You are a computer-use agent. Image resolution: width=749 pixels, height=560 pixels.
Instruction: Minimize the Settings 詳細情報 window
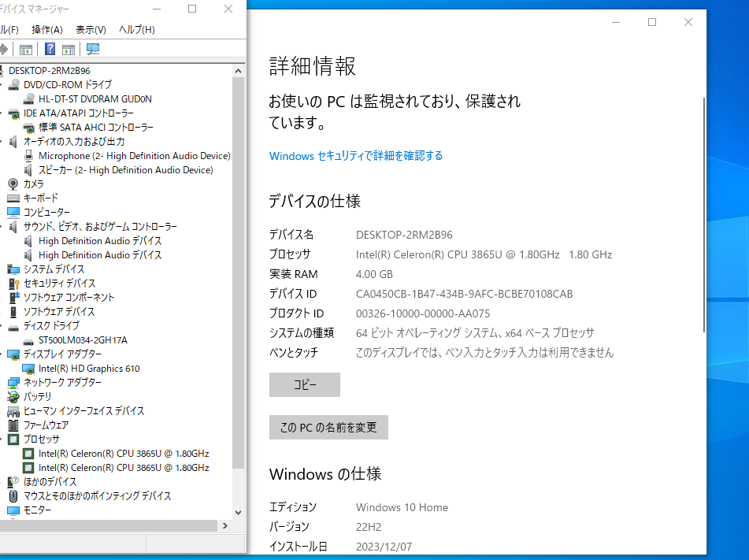click(x=616, y=22)
